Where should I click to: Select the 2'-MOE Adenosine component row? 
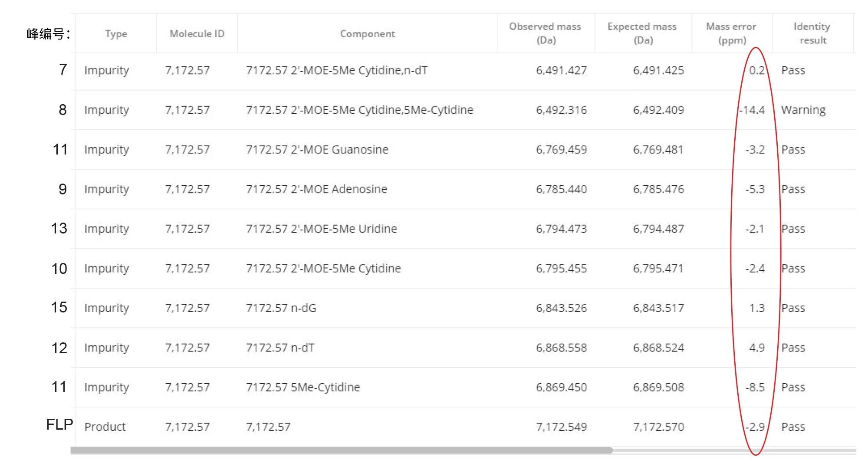[x=316, y=189]
